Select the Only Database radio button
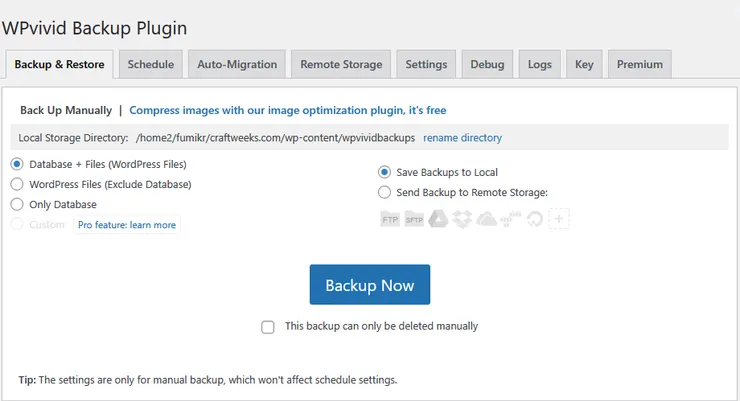Viewport: 740px width, 401px height. point(17,204)
